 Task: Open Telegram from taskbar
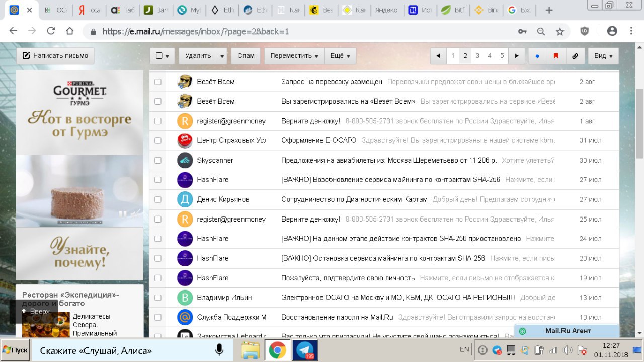pos(304,350)
